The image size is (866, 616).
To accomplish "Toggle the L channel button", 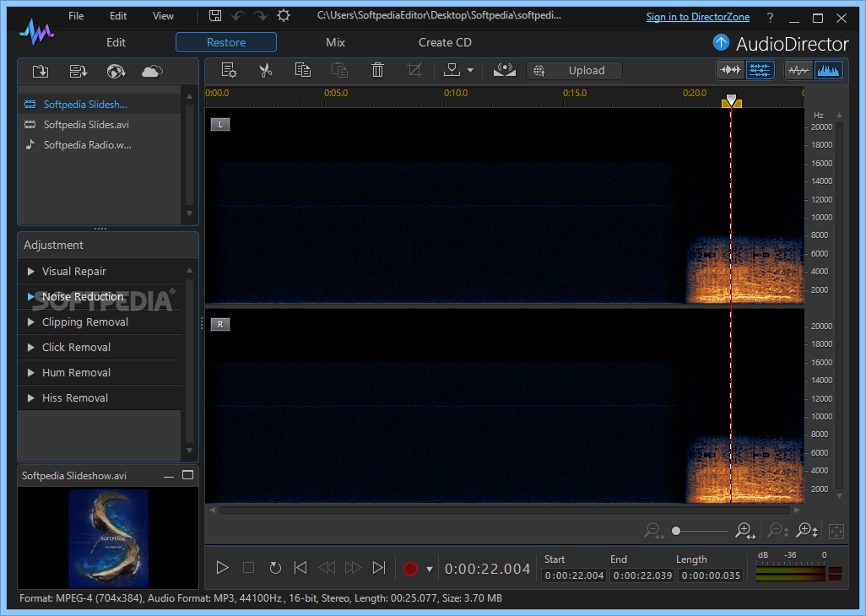I will tap(220, 125).
